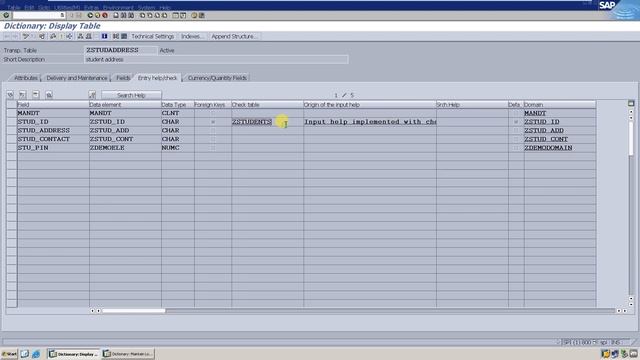
Task: Click the Find Next binoculars icon
Action: [x=131, y=16]
